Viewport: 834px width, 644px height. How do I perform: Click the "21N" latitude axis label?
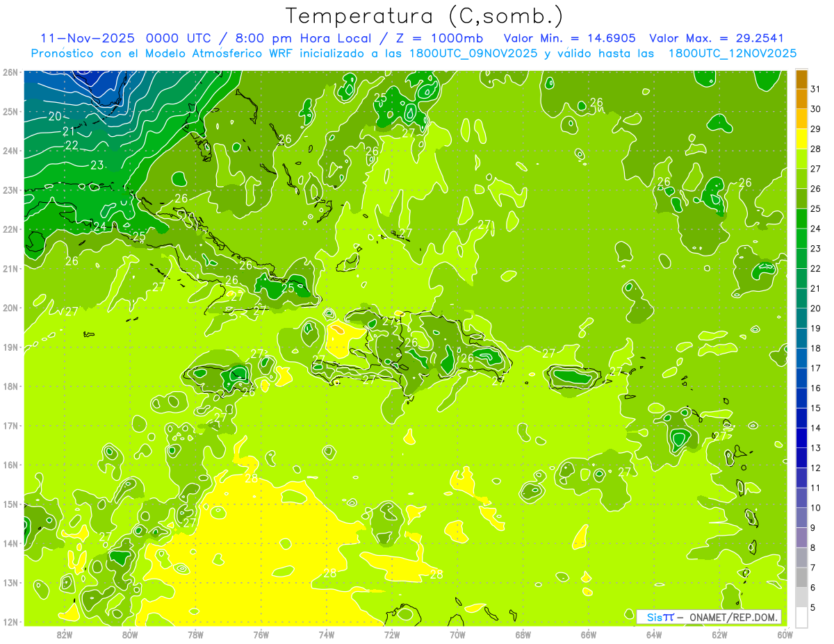tap(10, 269)
